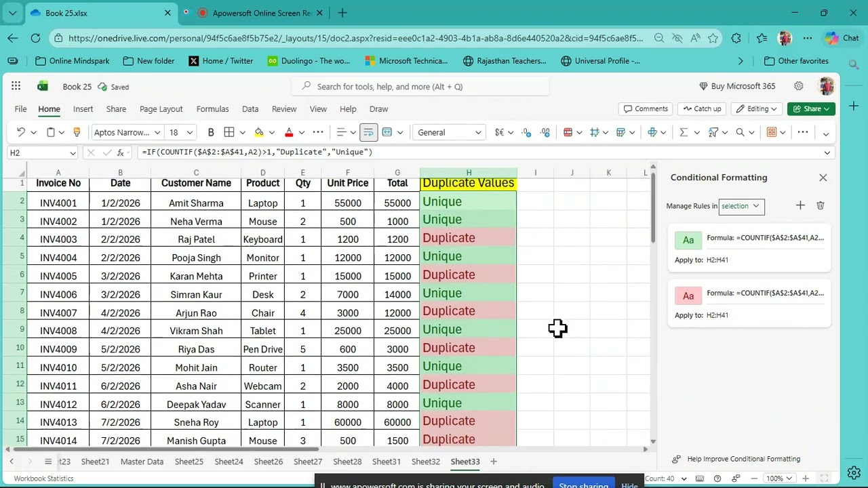Close the Conditional Formatting pane

point(823,178)
